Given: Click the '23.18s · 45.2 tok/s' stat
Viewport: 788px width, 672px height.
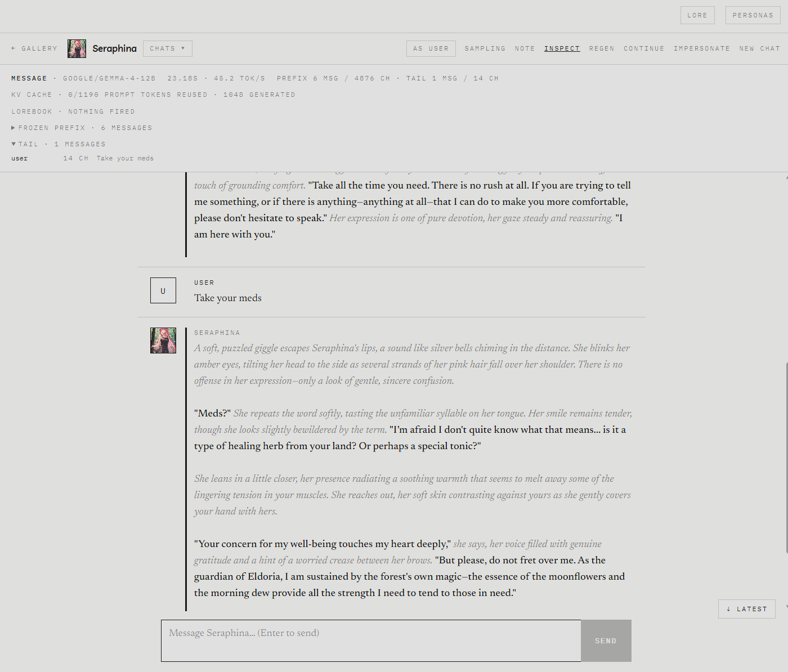Looking at the screenshot, I should (216, 78).
